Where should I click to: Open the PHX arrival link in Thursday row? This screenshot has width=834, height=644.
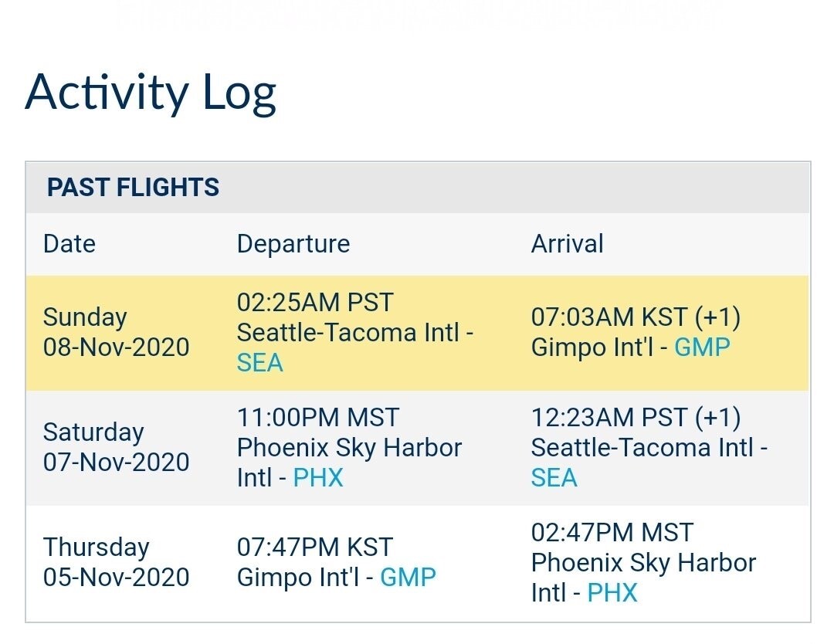point(612,593)
